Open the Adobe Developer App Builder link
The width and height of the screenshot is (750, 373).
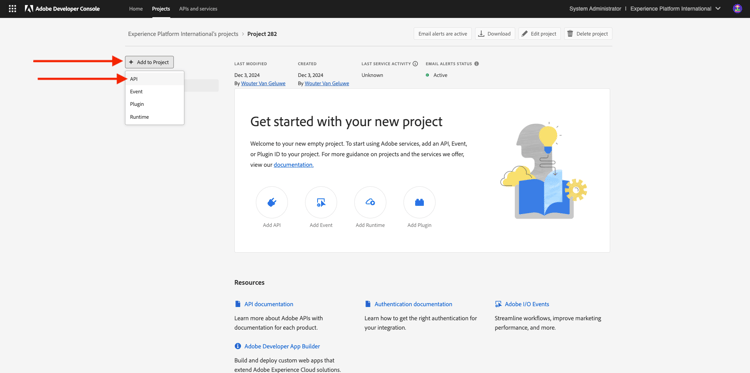(282, 346)
